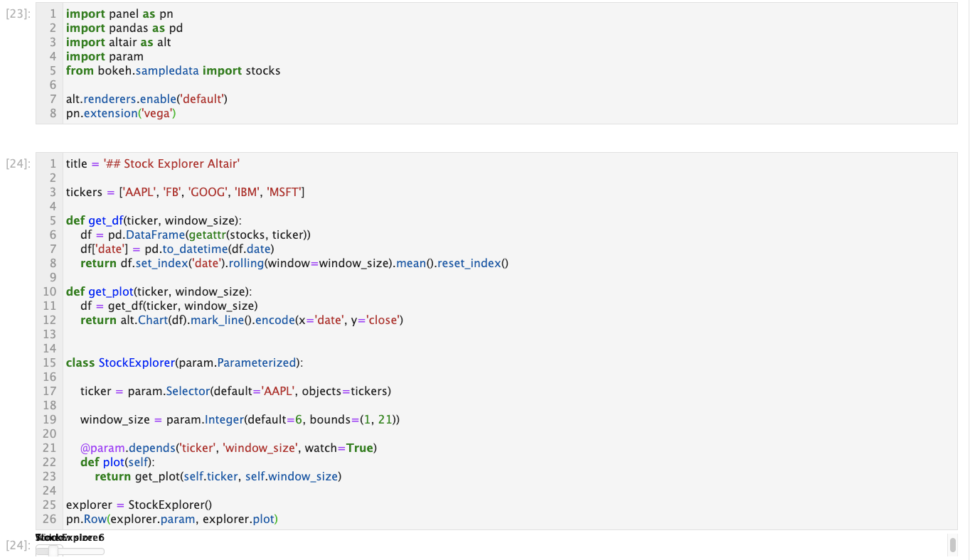
Task: Click the window_size slider handle
Action: pyautogui.click(x=53, y=552)
